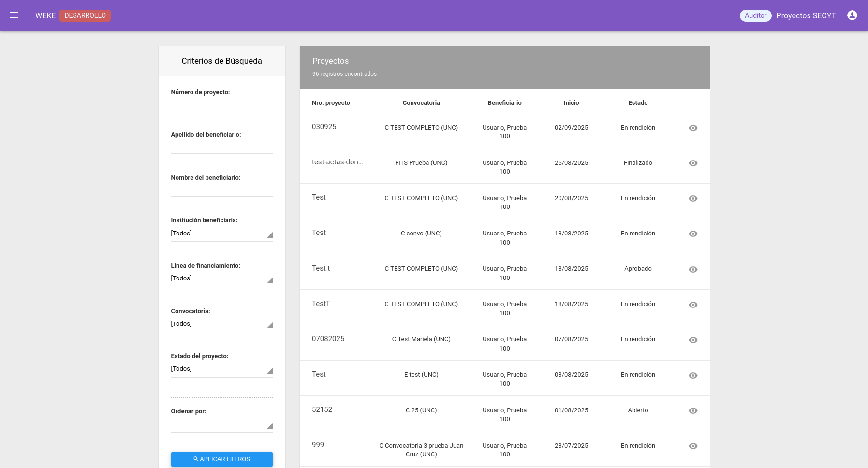The width and height of the screenshot is (868, 468).
Task: Open the hamburger navigation menu
Action: pos(14,15)
